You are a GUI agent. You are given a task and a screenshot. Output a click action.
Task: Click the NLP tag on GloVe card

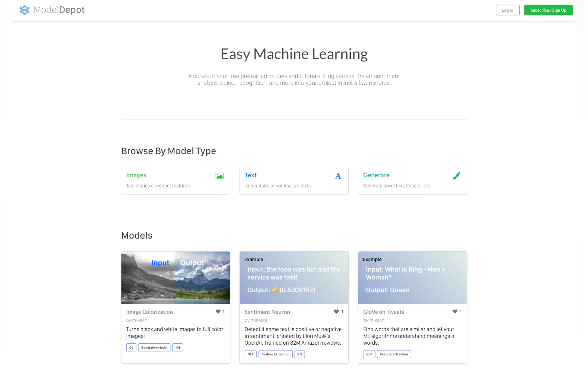[x=369, y=354]
